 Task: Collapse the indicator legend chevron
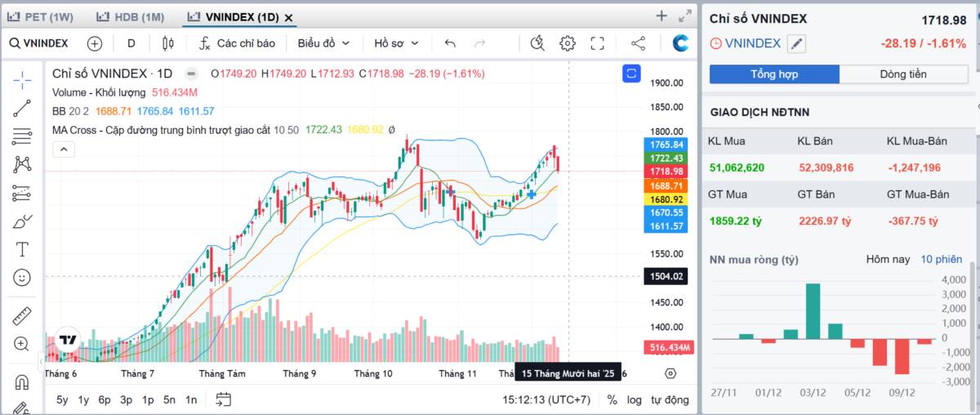point(64,149)
